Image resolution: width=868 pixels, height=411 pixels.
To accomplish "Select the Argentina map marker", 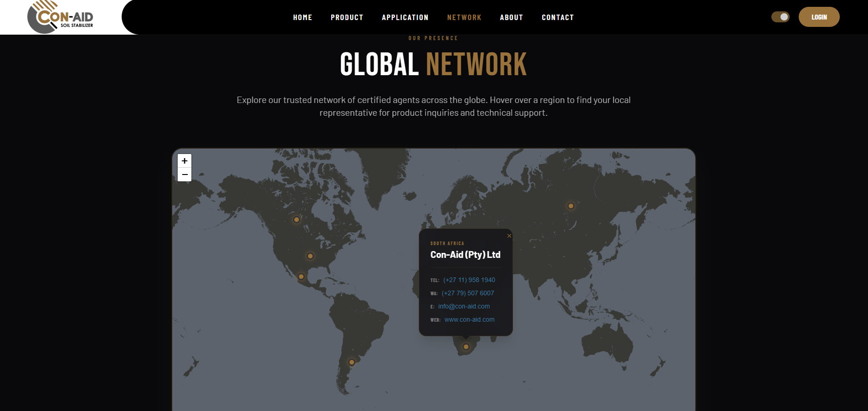I will click(x=352, y=362).
